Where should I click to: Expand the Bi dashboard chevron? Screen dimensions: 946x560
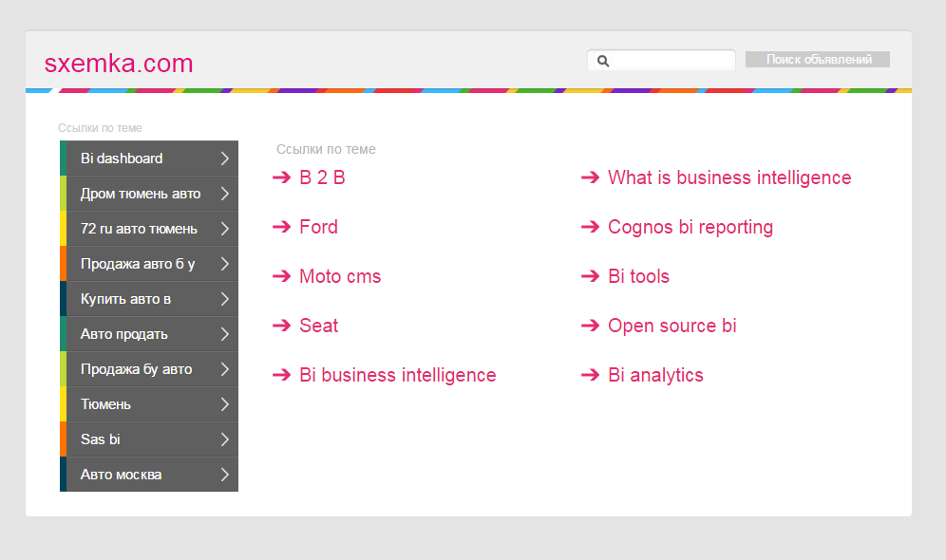click(x=225, y=159)
